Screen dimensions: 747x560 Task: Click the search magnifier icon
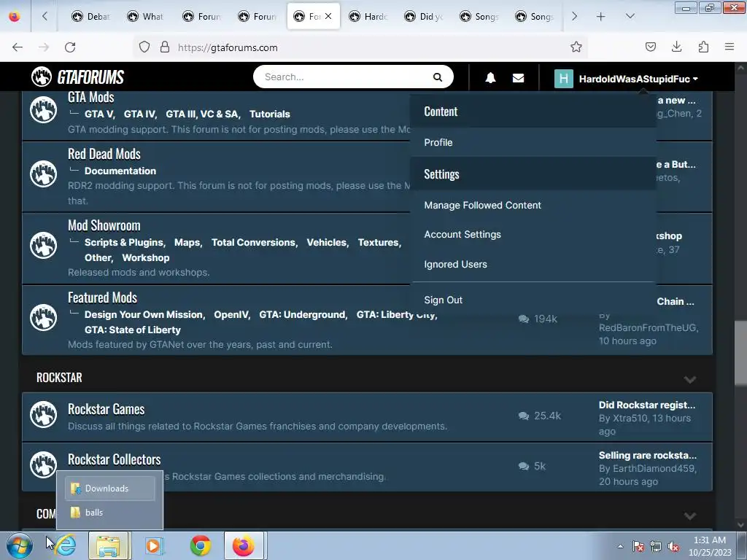point(438,77)
